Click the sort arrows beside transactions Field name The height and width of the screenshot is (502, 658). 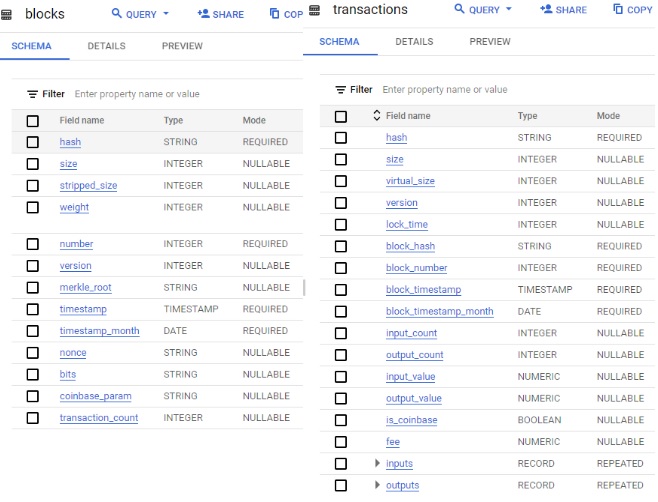point(376,115)
